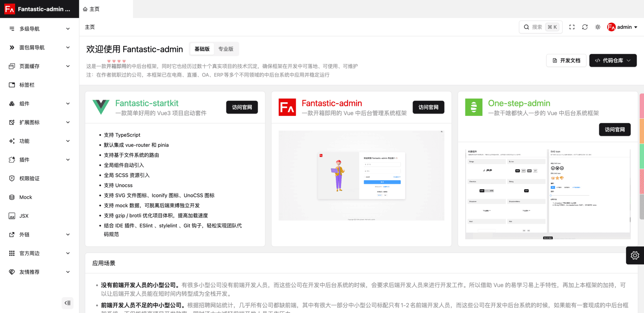Select the 基础版 version option

click(202, 49)
